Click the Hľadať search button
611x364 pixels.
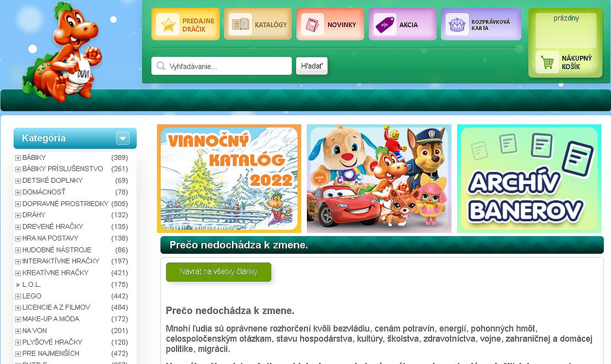coord(312,66)
